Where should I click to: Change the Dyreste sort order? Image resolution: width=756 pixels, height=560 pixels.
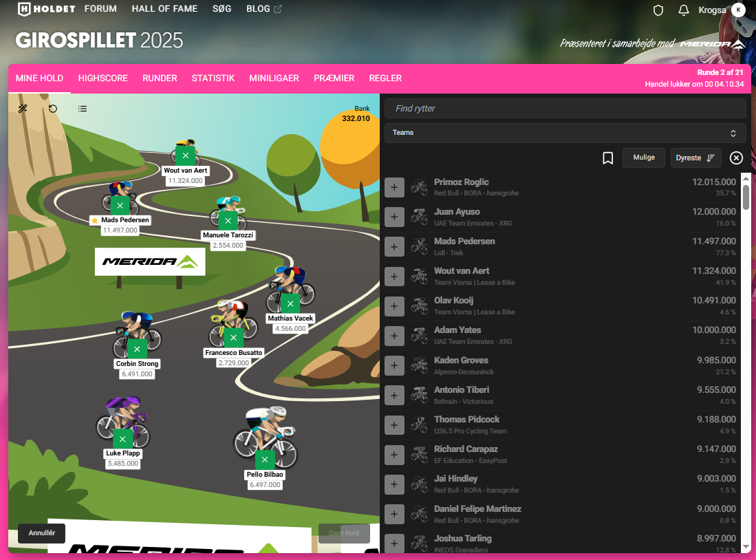point(695,158)
